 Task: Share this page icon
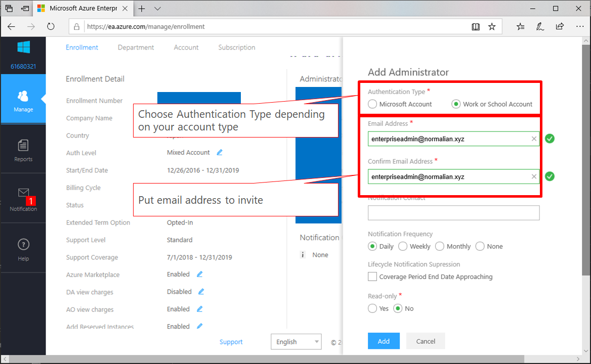(x=560, y=27)
